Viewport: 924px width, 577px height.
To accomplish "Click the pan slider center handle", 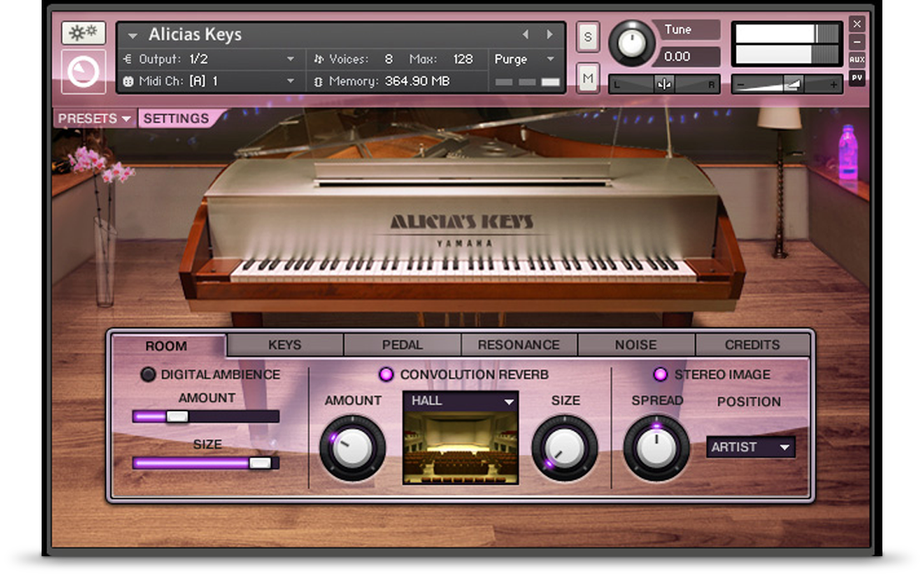I will tap(664, 84).
